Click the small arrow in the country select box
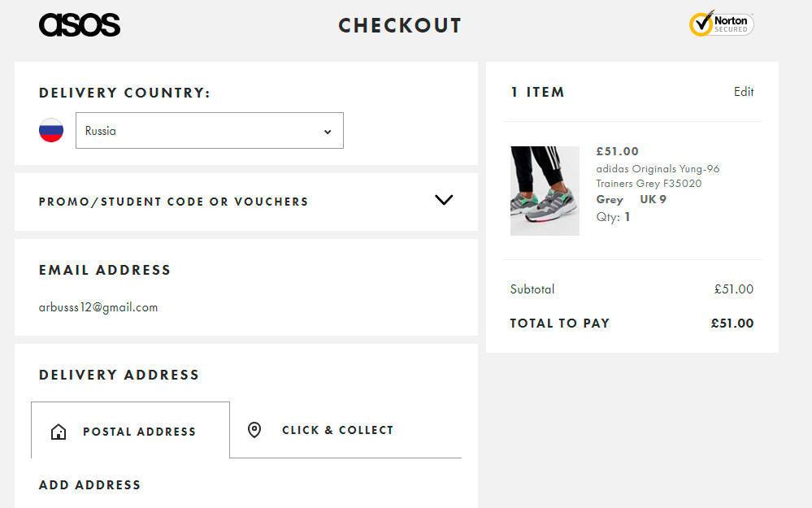Image resolution: width=812 pixels, height=508 pixels. [328, 132]
